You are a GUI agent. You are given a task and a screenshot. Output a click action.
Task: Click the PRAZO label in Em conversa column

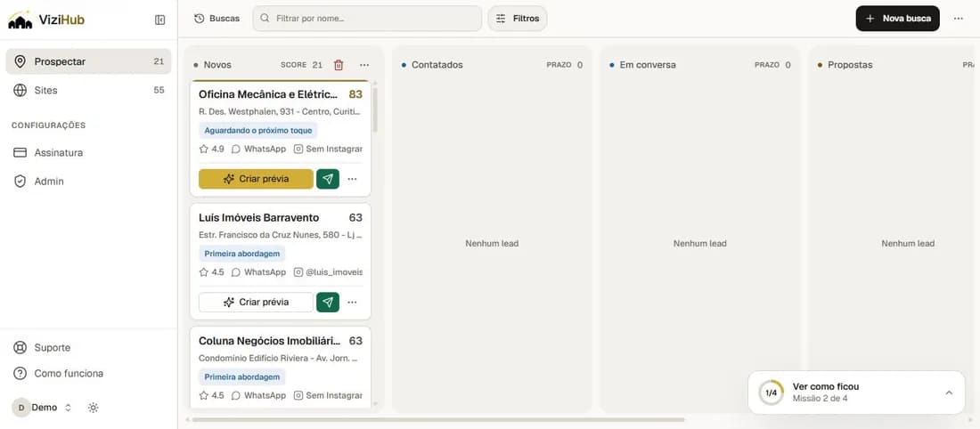click(767, 65)
